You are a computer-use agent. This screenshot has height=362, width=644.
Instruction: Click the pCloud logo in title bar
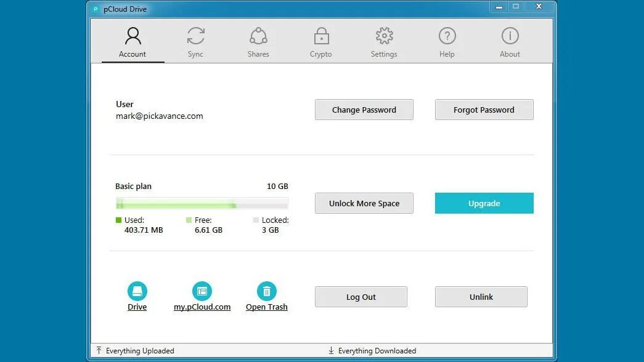tap(96, 9)
